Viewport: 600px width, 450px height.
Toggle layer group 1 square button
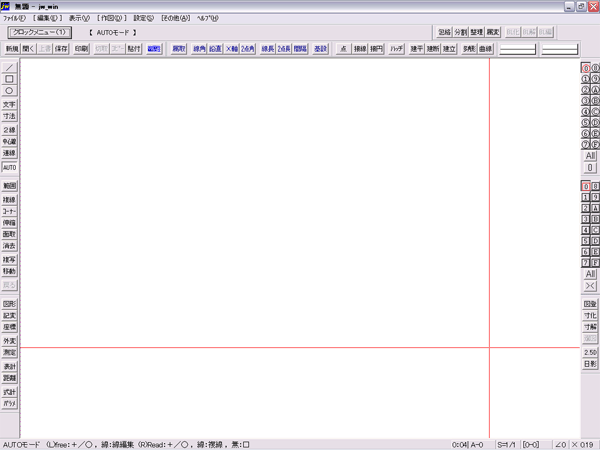pos(585,197)
